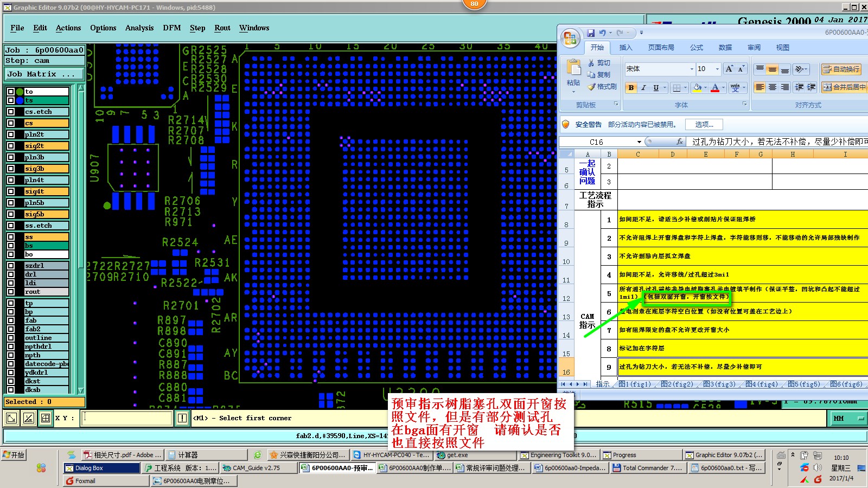This screenshot has width=868, height=488.
Task: Click the Save icon in Excel quick access
Action: tap(591, 33)
